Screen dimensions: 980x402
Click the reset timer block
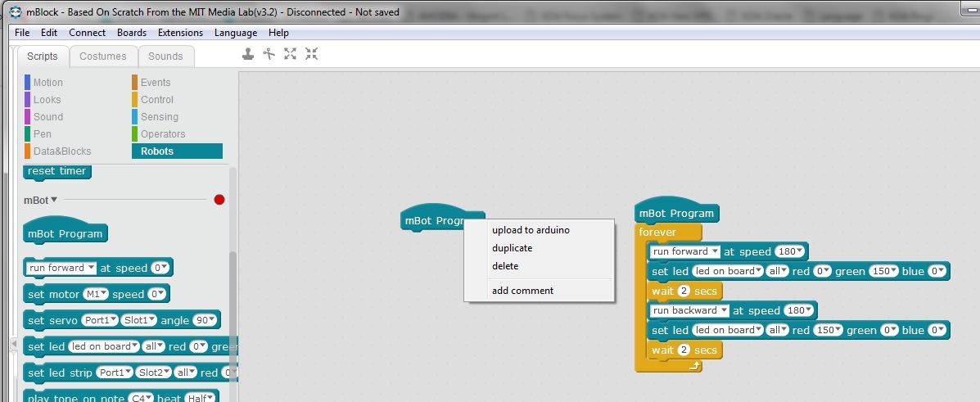click(x=56, y=171)
